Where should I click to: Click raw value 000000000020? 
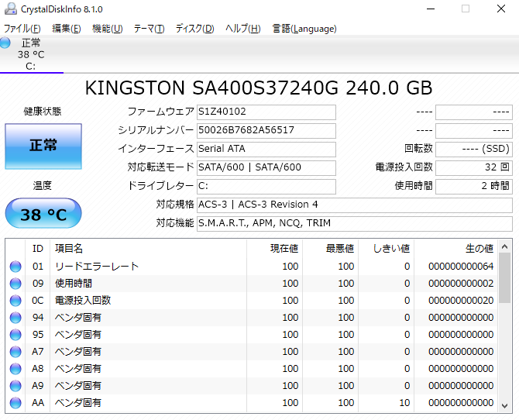pos(461,301)
